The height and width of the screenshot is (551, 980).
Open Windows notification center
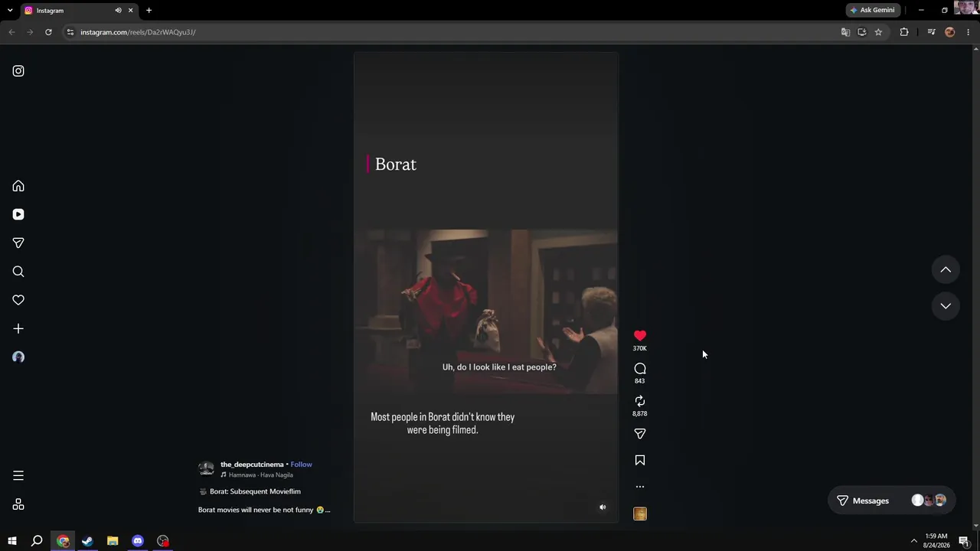964,541
